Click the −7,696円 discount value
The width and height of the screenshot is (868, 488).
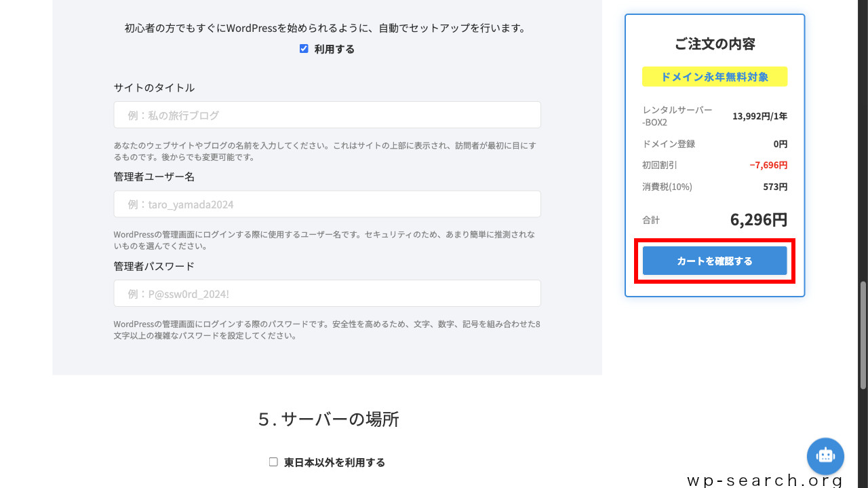pos(768,165)
